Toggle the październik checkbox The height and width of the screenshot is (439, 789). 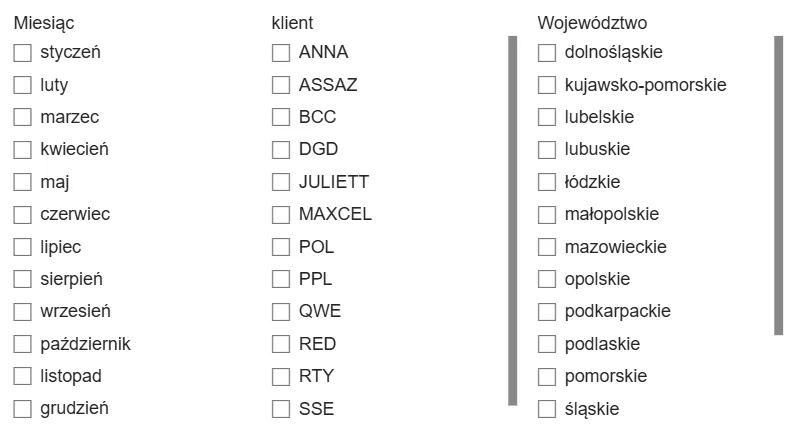click(23, 344)
